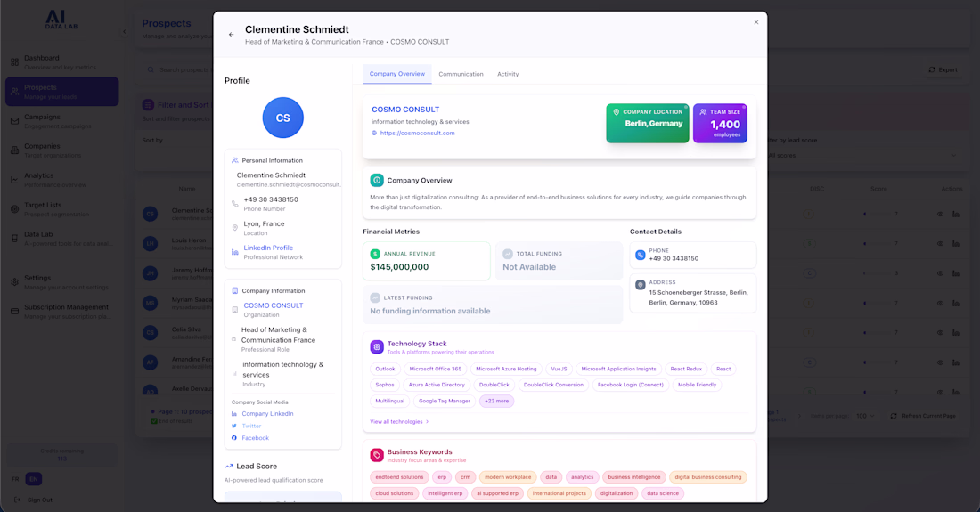Click the Personal Information person icon
980x512 pixels.
pos(235,160)
